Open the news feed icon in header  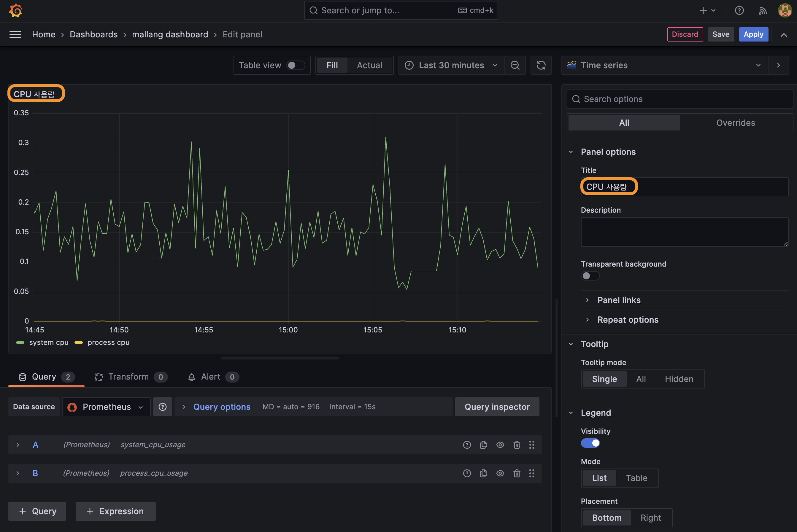(x=762, y=10)
